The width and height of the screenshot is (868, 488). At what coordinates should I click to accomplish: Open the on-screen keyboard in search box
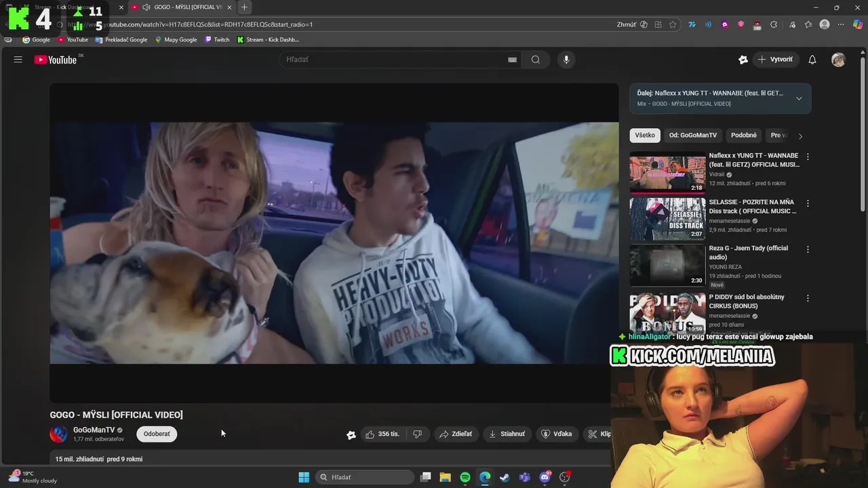[512, 60]
